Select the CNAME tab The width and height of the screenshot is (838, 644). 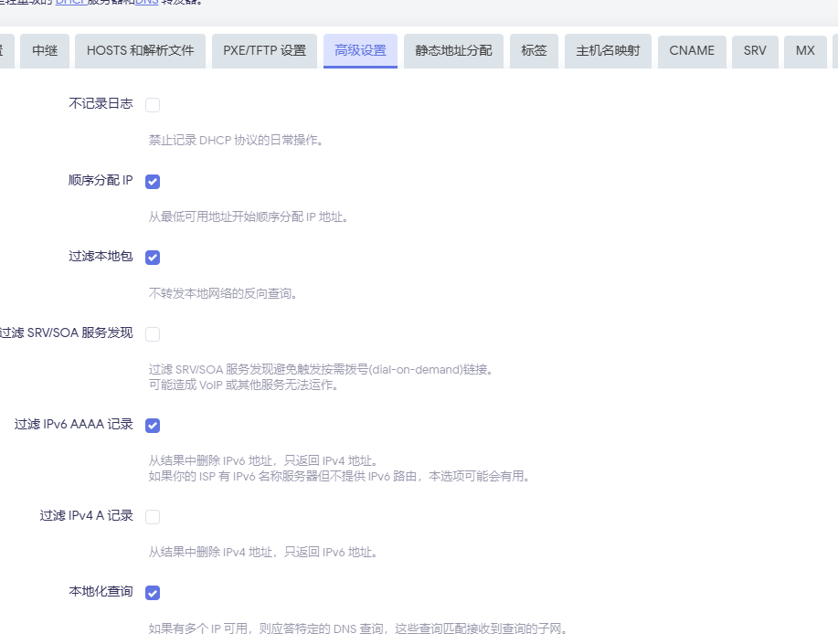tap(692, 51)
